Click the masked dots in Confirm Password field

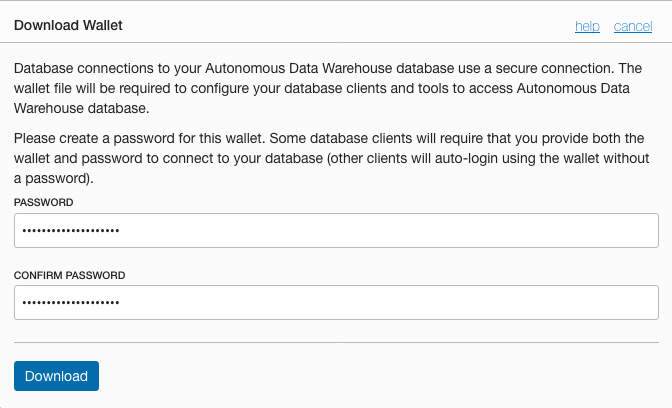[x=70, y=303]
